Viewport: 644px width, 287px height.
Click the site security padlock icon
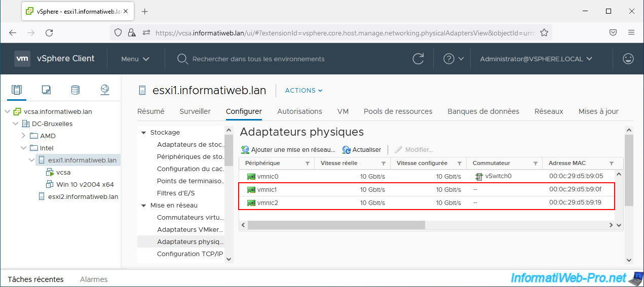[132, 32]
